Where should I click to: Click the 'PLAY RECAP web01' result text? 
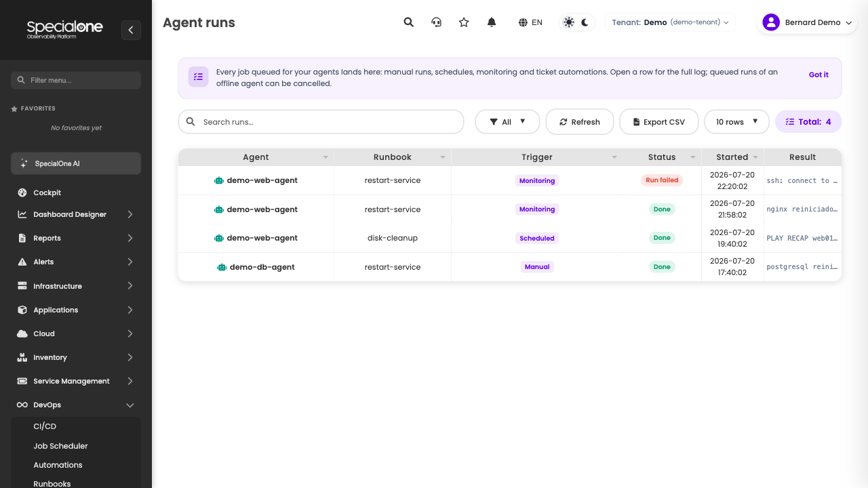[x=803, y=239]
